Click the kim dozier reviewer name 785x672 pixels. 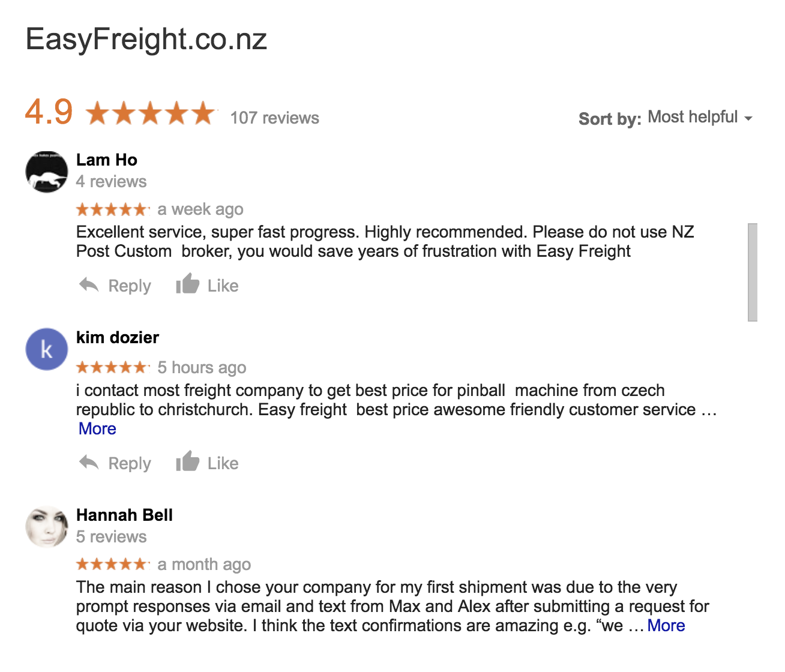pyautogui.click(x=118, y=338)
